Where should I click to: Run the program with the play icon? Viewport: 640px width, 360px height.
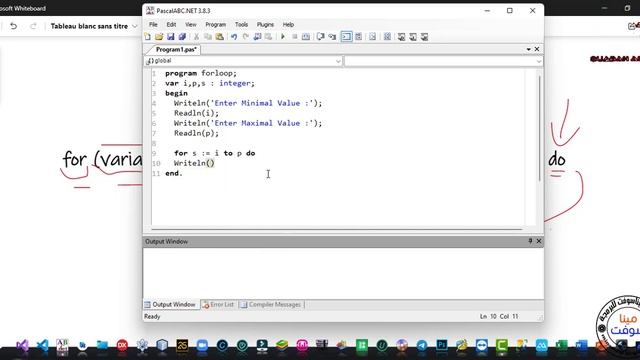(282, 37)
